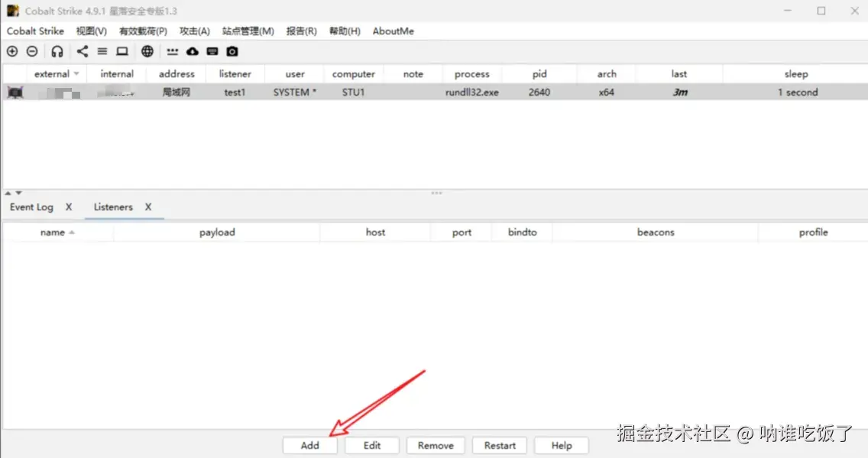Click Cobalt Strike app icon in title bar

coord(12,11)
